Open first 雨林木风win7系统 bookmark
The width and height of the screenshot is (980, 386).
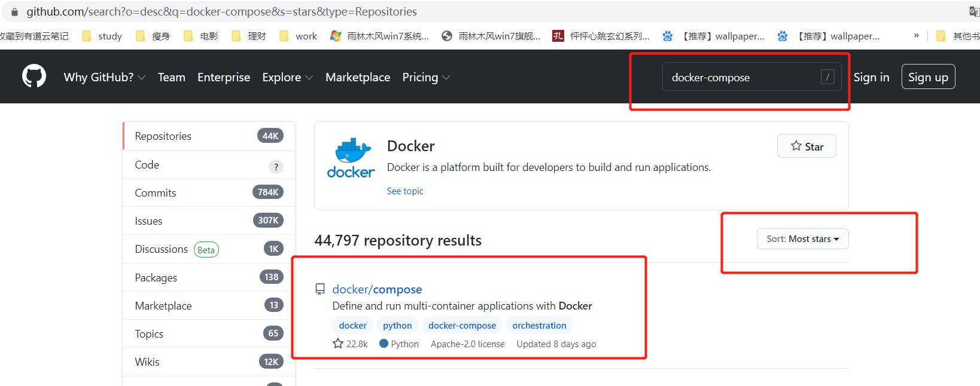coord(379,36)
